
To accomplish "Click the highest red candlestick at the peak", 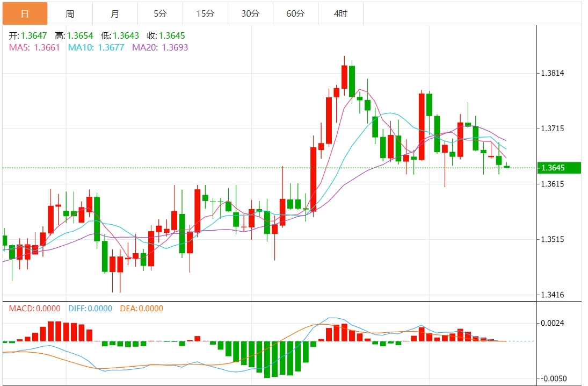I will pyautogui.click(x=344, y=77).
